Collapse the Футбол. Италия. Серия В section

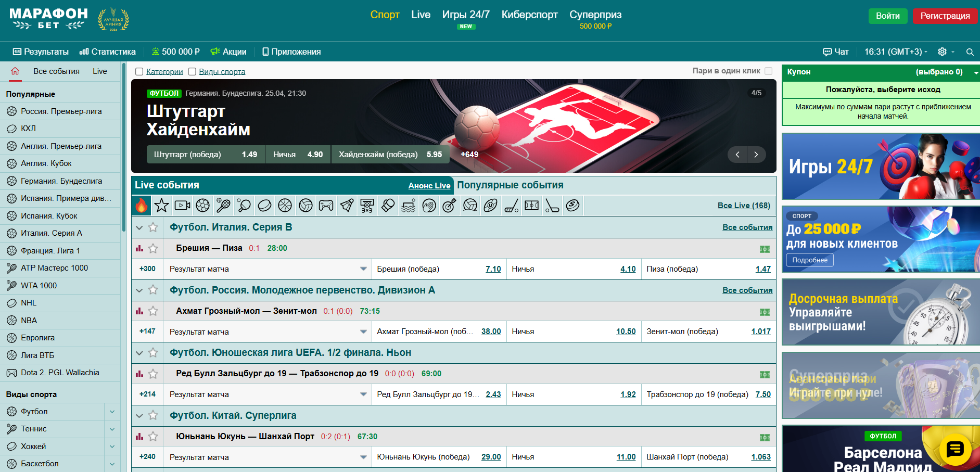(x=139, y=227)
